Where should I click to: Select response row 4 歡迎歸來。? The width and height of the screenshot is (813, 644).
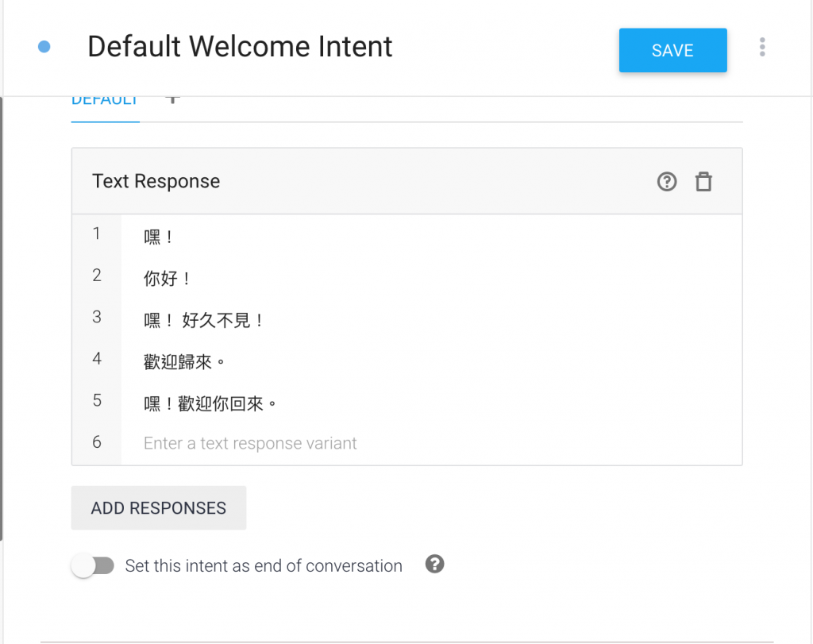[x=185, y=362]
